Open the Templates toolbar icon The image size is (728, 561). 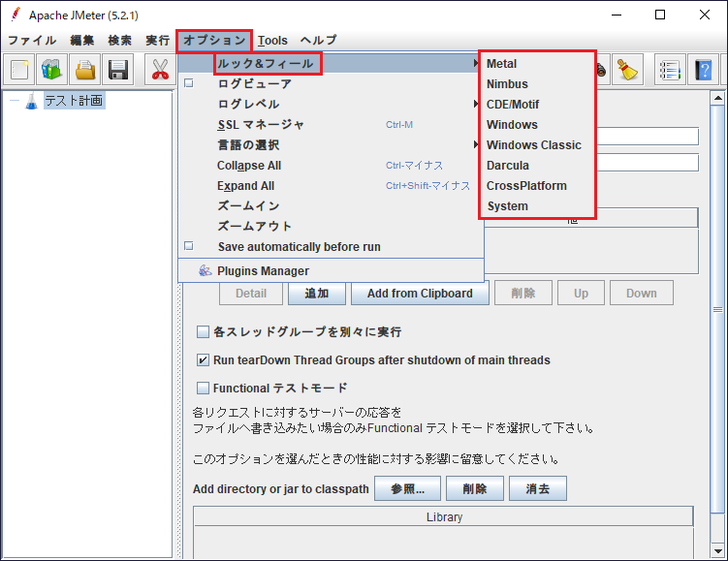pos(51,70)
